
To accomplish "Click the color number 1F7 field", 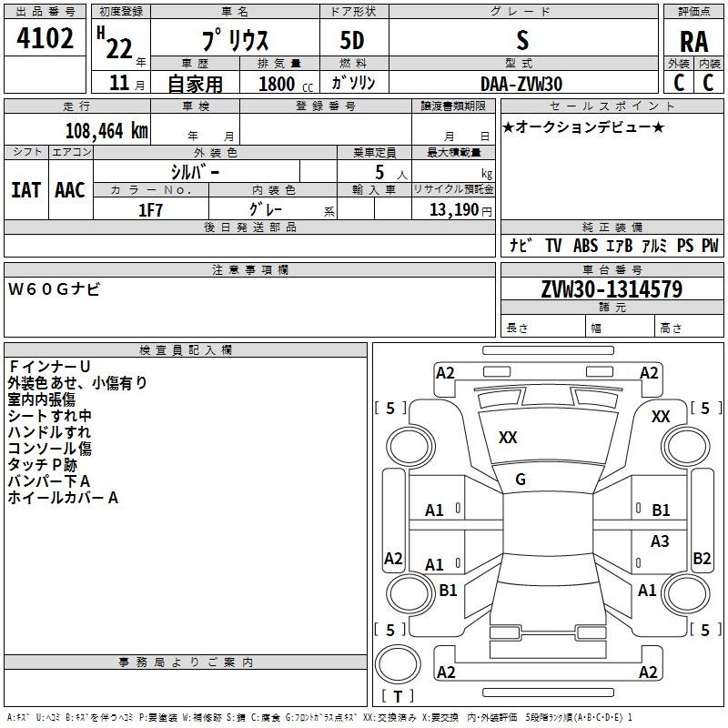I will tap(150, 210).
